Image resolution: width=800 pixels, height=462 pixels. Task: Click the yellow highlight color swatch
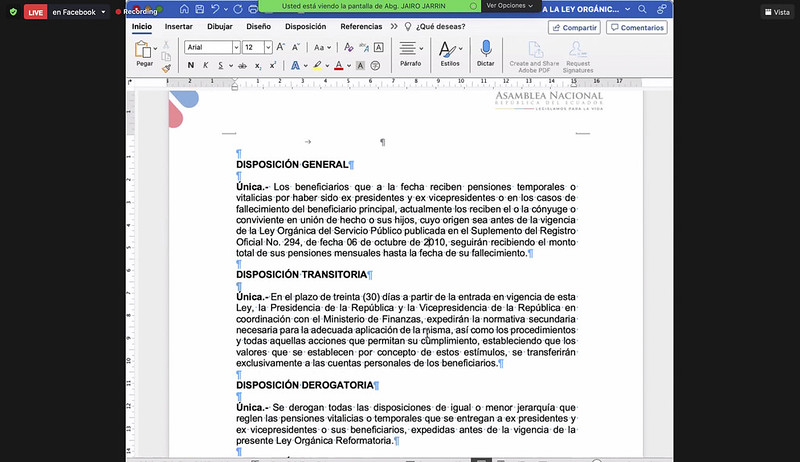[317, 65]
